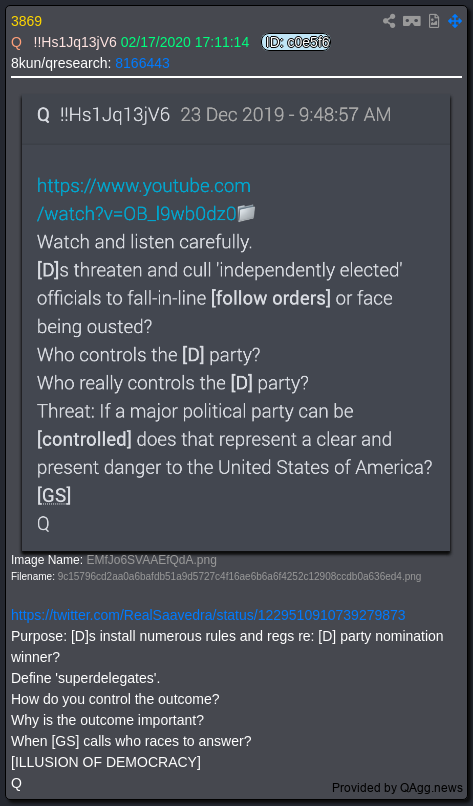Click the orange Q author name

point(16,43)
